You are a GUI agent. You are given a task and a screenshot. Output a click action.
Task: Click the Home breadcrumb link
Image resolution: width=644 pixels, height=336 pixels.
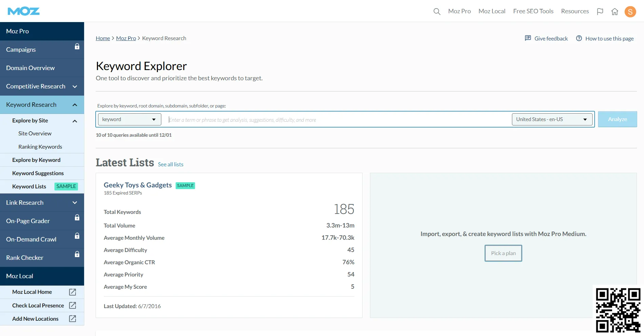pos(103,38)
